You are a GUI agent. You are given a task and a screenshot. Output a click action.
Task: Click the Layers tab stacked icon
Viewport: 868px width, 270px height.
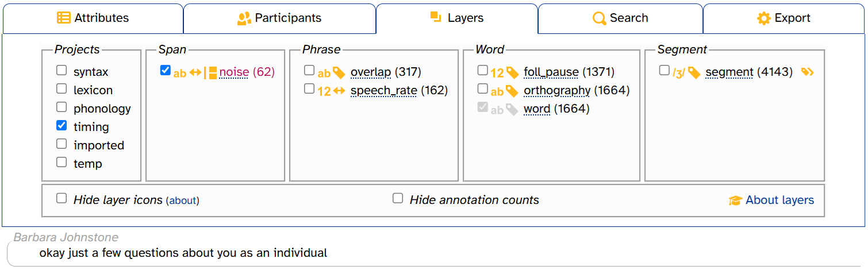pyautogui.click(x=436, y=17)
